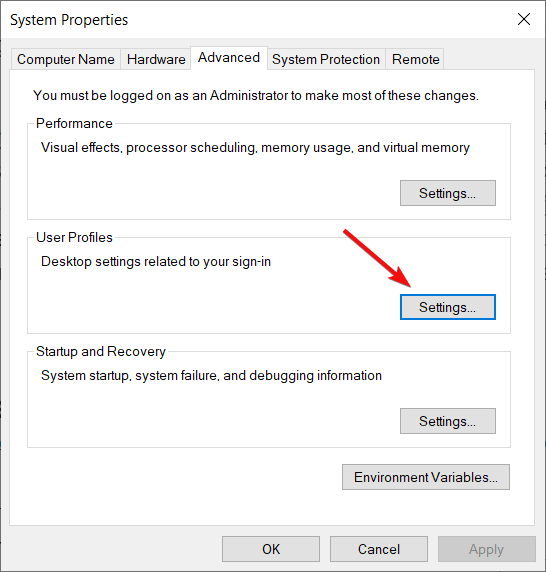Image resolution: width=546 pixels, height=572 pixels.
Task: Click the User Profiles Settings button
Action: (x=448, y=307)
